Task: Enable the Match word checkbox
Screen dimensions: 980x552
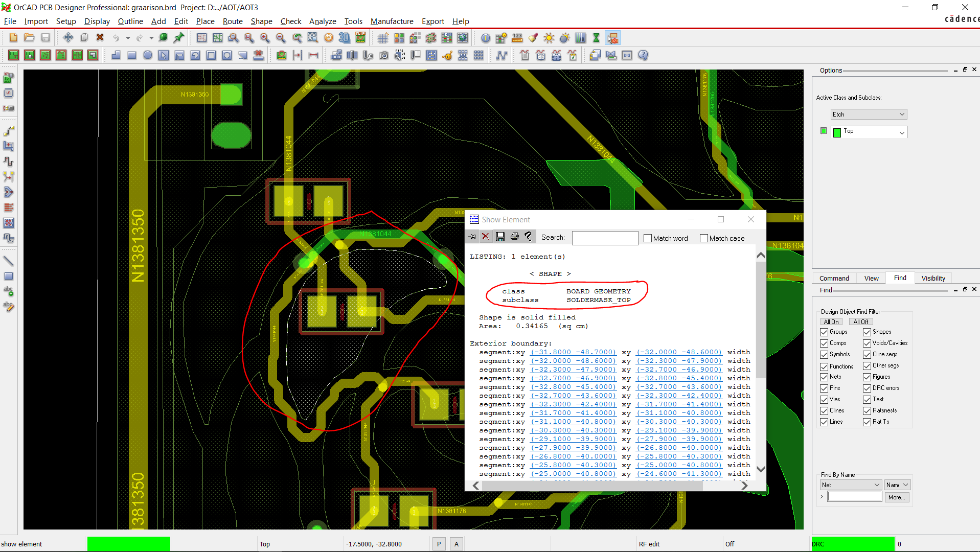Action: (648, 238)
